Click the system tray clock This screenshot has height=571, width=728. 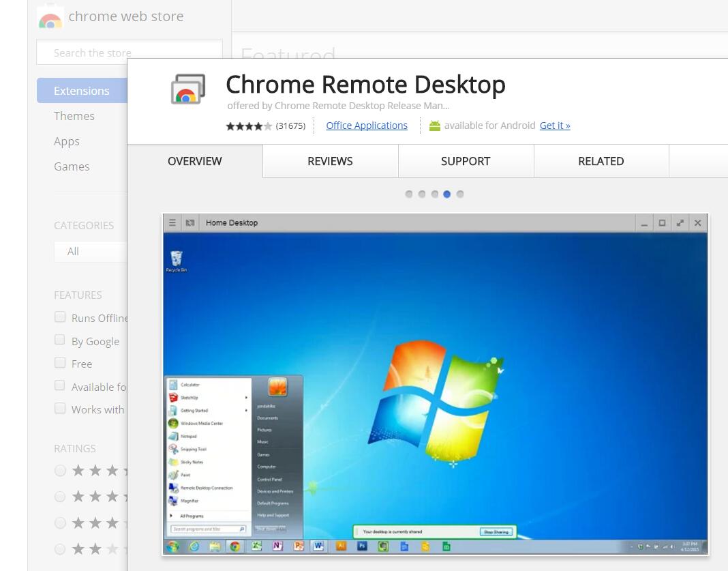coord(689,547)
